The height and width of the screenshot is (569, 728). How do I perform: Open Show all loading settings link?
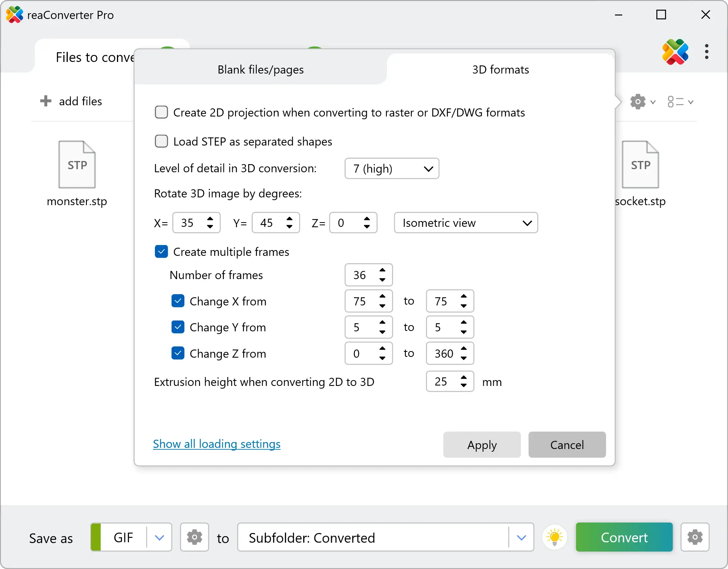click(216, 444)
